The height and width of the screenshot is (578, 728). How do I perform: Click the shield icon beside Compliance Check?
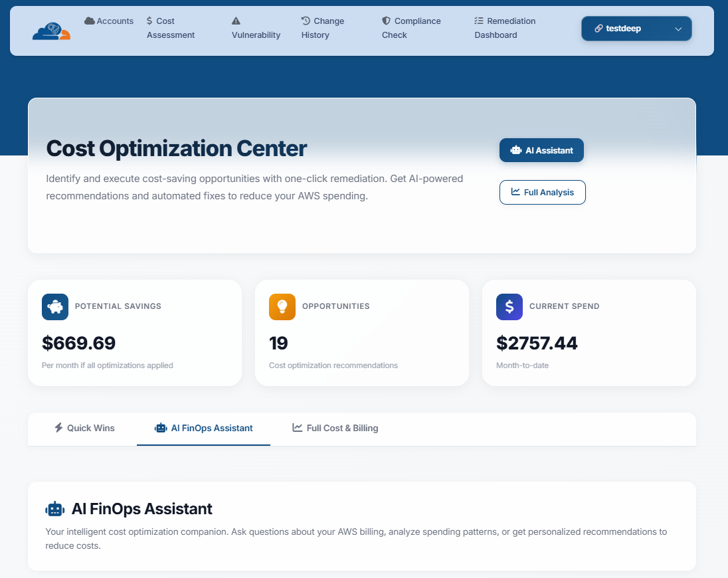pyautogui.click(x=387, y=21)
